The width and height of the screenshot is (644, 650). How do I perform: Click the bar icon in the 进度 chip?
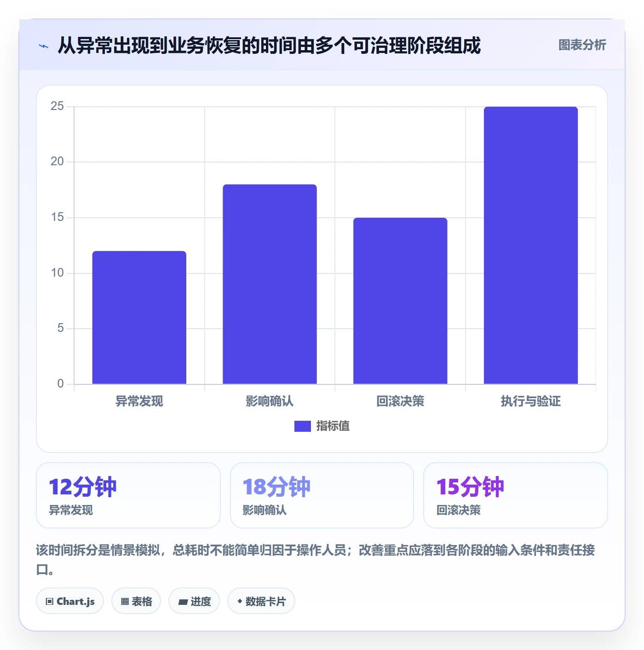coord(183,602)
